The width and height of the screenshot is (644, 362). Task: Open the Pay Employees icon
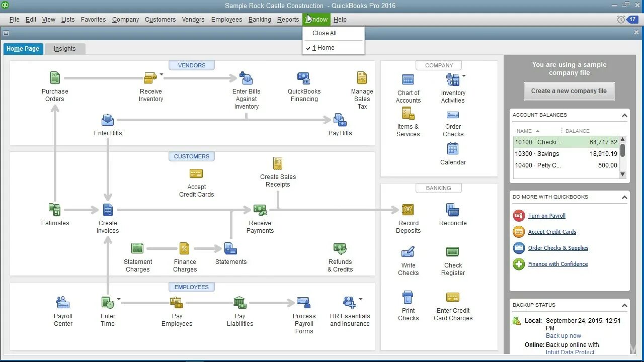click(x=177, y=303)
